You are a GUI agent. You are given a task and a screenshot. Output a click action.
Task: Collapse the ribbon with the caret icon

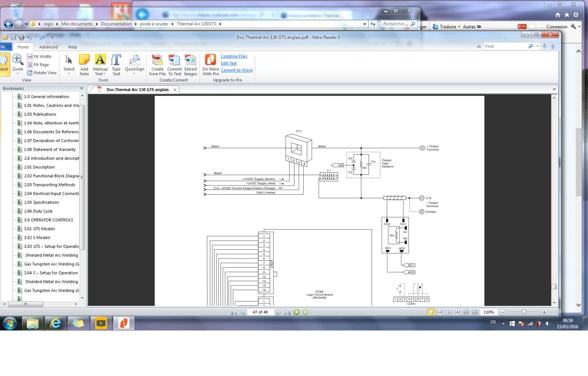(x=480, y=46)
